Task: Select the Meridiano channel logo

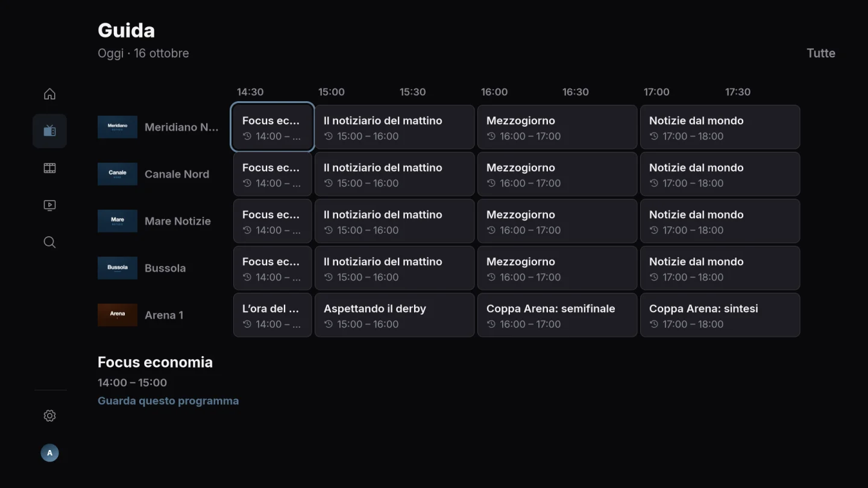Action: pyautogui.click(x=118, y=127)
